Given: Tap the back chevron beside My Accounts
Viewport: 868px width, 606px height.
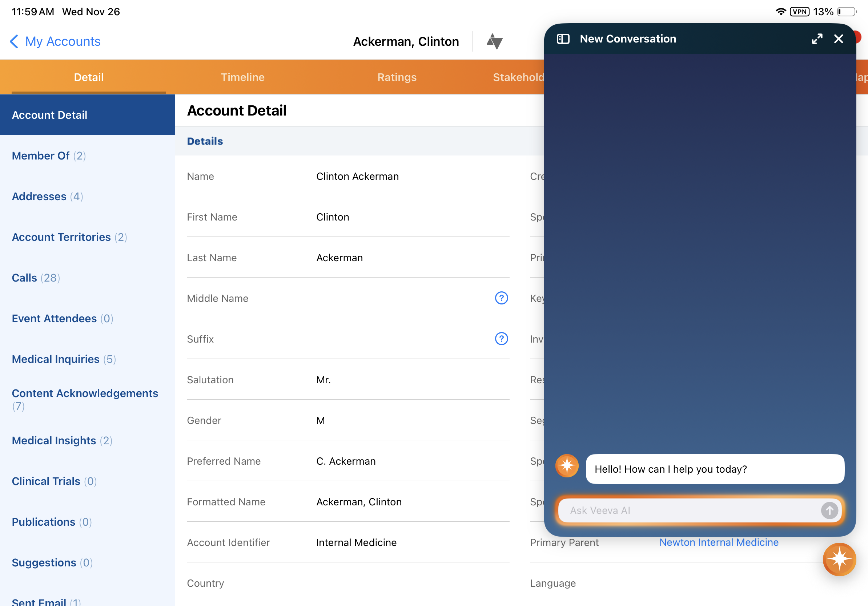Looking at the screenshot, I should click(14, 41).
